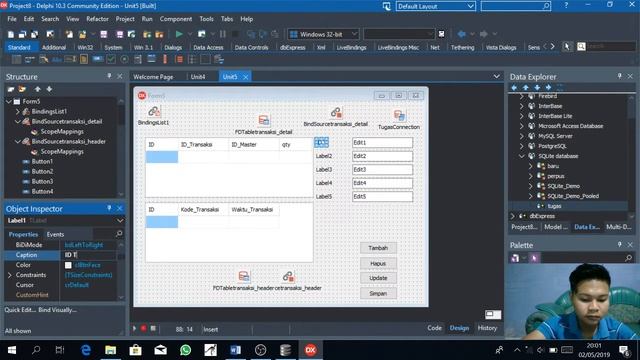Select the TActionList component in Standard palette
This screenshot has height=360, width=640.
tap(219, 60)
